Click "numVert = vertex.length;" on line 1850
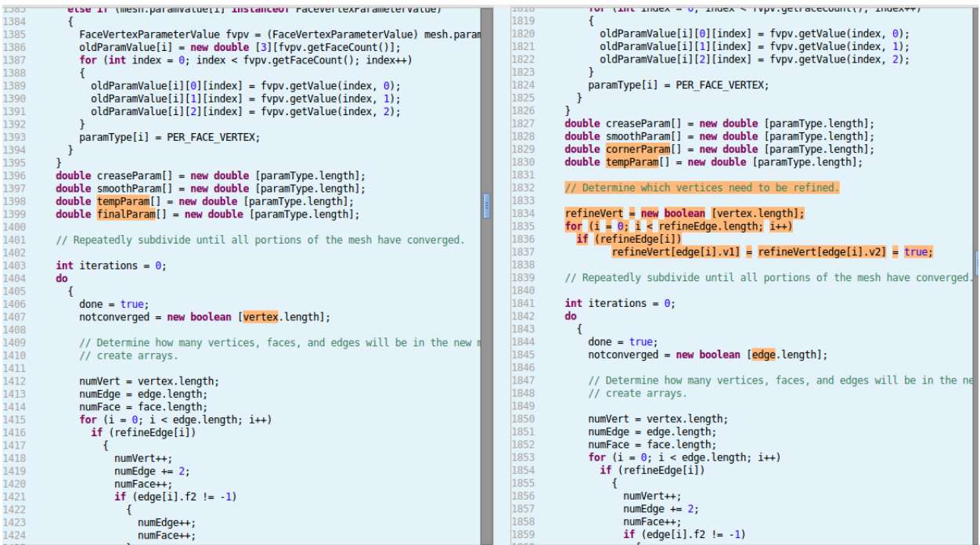The image size is (980, 545). point(658,419)
